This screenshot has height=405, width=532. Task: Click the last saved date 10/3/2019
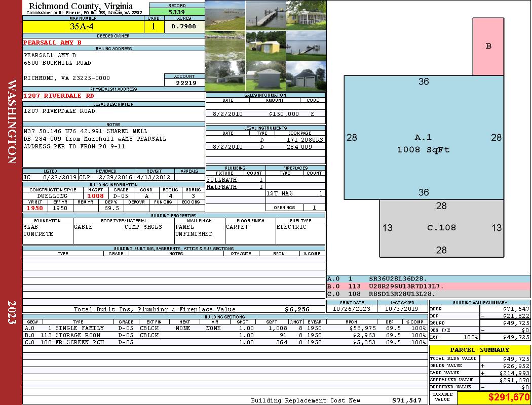pos(402,309)
